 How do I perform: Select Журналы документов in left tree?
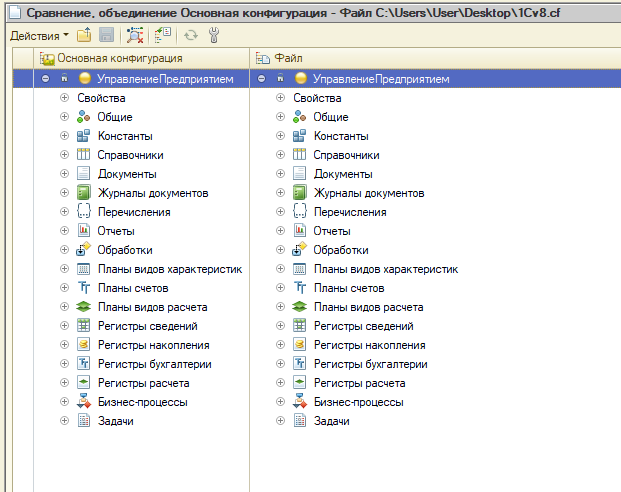coord(153,193)
